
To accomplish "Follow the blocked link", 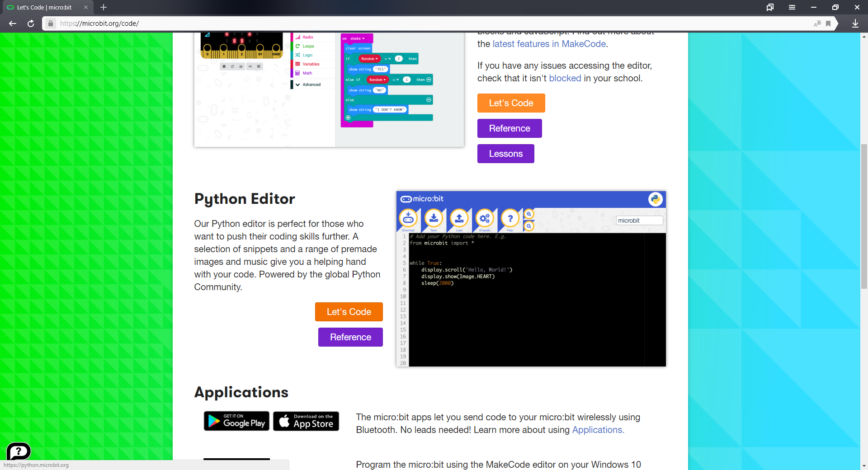I will [565, 78].
